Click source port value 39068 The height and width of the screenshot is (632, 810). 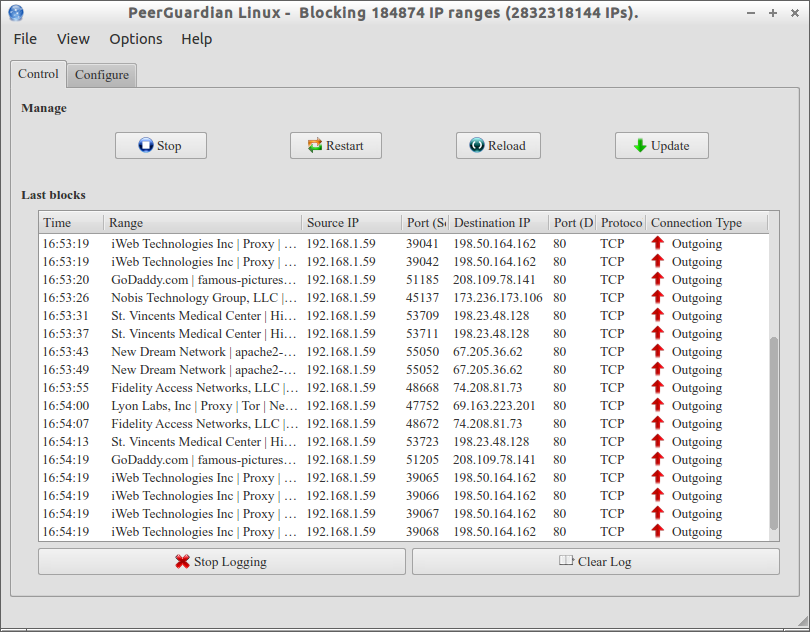[x=422, y=532]
